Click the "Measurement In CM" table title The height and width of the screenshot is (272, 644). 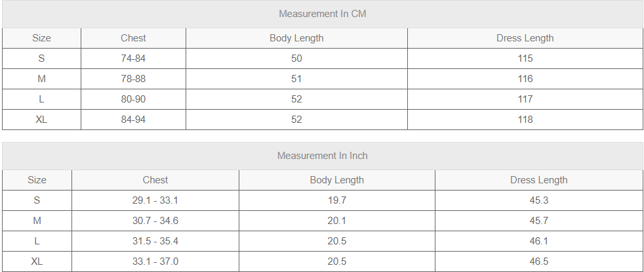[x=322, y=14]
